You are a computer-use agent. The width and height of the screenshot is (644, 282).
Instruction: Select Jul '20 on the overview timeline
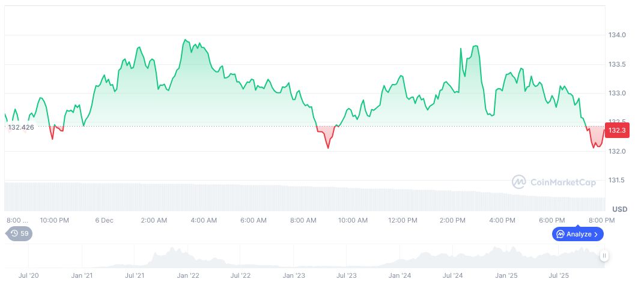click(x=29, y=275)
